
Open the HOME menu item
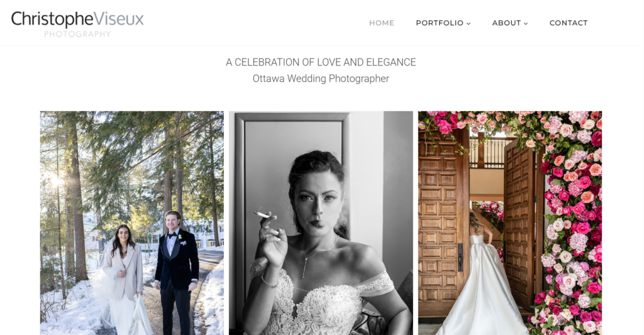point(382,23)
